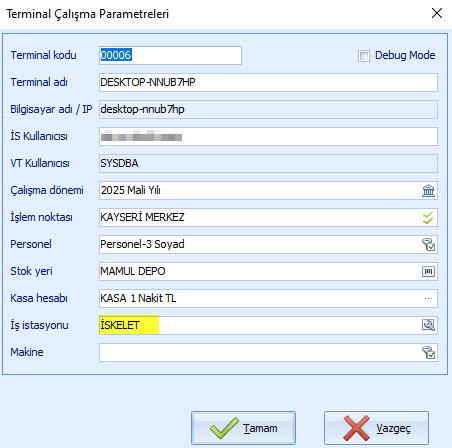
Task: Click inside the Bilgisayar adı / IP field
Action: pyautogui.click(x=268, y=109)
